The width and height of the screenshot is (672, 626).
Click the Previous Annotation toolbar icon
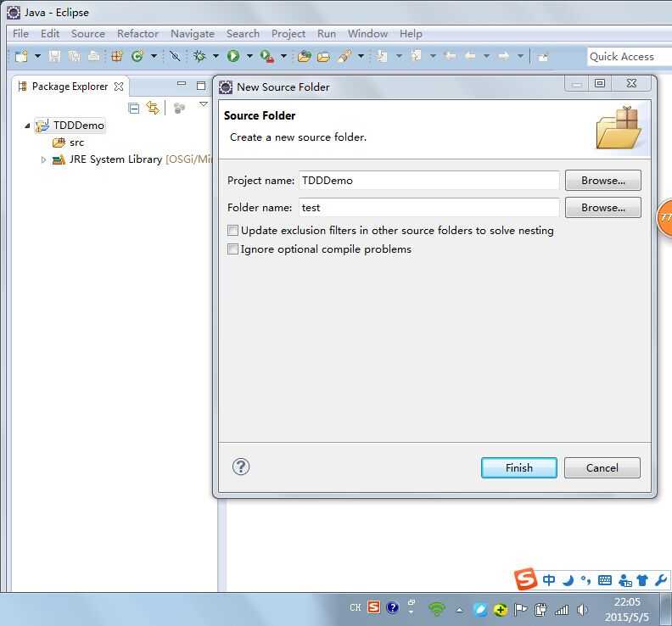416,56
